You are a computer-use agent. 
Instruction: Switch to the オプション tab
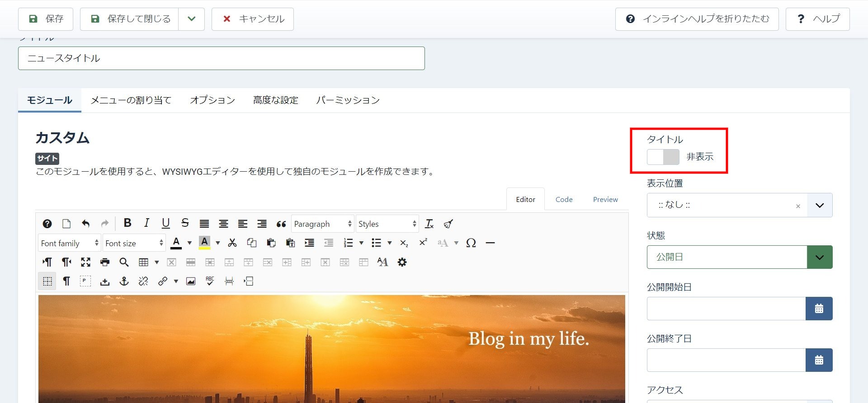click(212, 100)
